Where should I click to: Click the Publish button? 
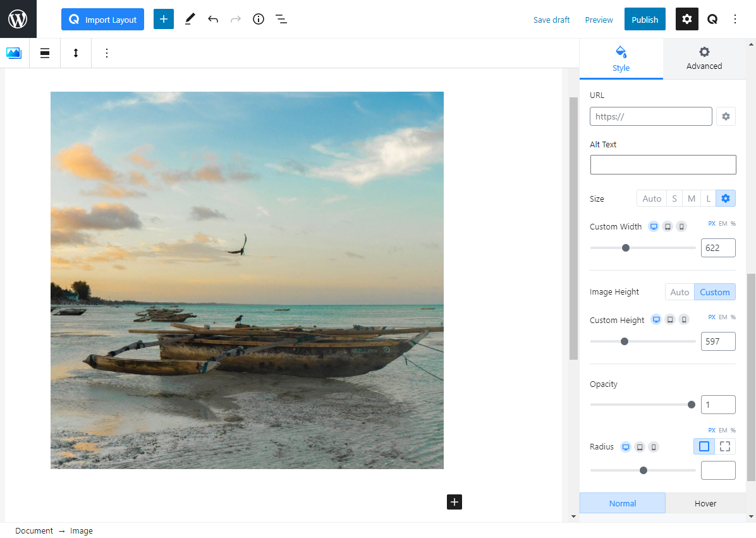coord(645,20)
